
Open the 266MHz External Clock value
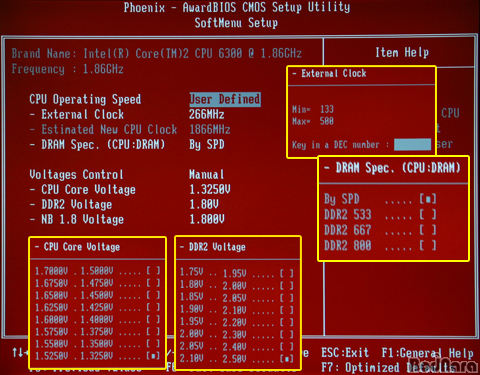pyautogui.click(x=207, y=114)
